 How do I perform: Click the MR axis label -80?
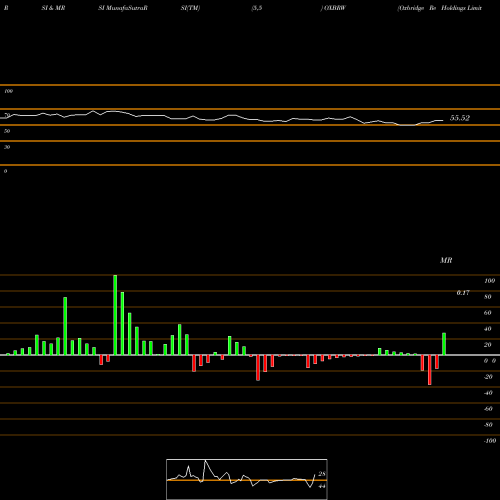pos(488,425)
